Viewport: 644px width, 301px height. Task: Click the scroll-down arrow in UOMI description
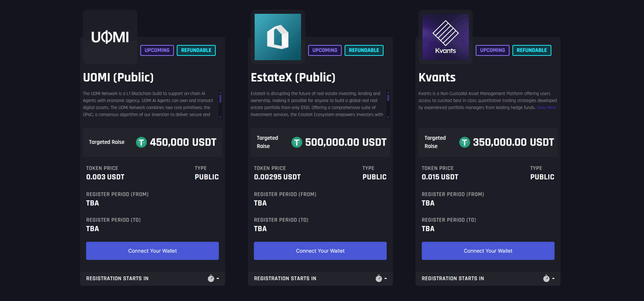(220, 117)
